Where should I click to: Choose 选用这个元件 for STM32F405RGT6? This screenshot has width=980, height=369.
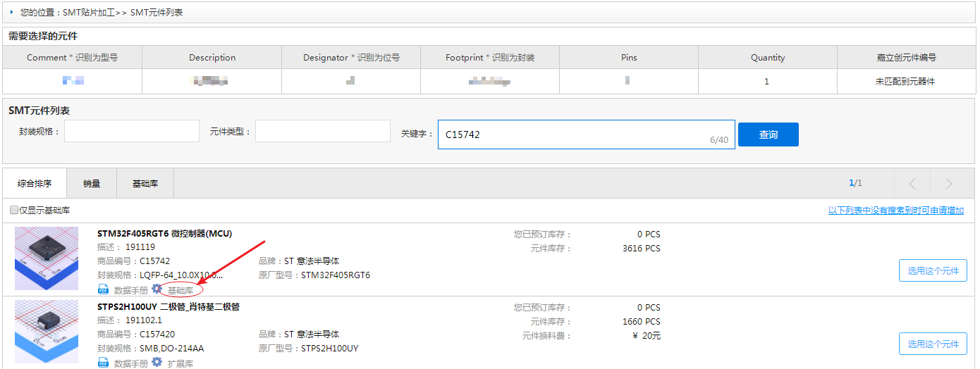(933, 270)
